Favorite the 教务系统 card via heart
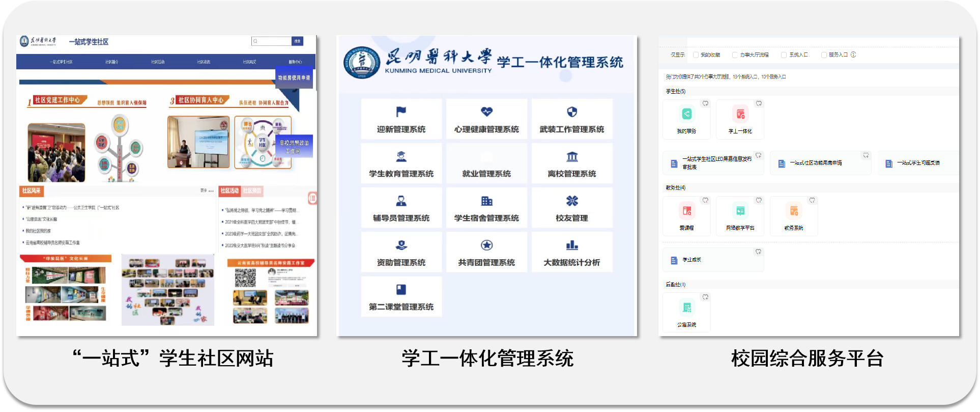Viewport: 980px width, 412px height. [812, 200]
